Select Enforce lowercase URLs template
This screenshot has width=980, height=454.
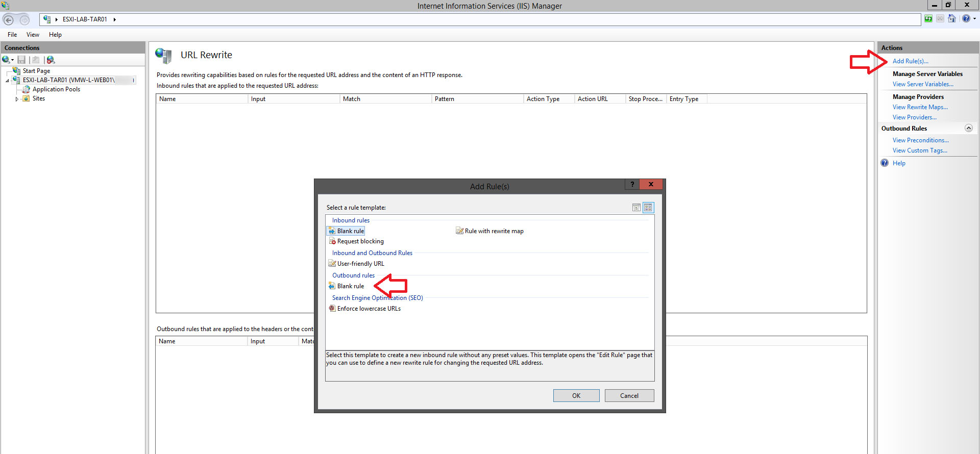pyautogui.click(x=365, y=309)
